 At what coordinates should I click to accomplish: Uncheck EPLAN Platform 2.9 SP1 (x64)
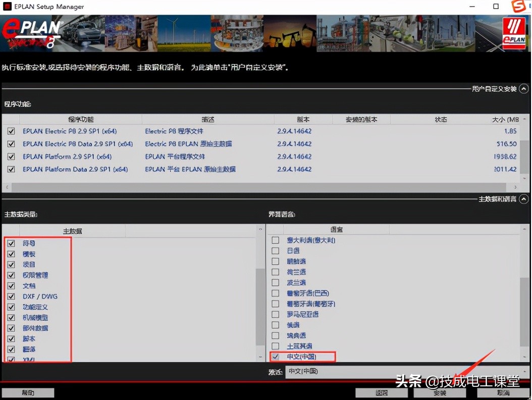[11, 157]
